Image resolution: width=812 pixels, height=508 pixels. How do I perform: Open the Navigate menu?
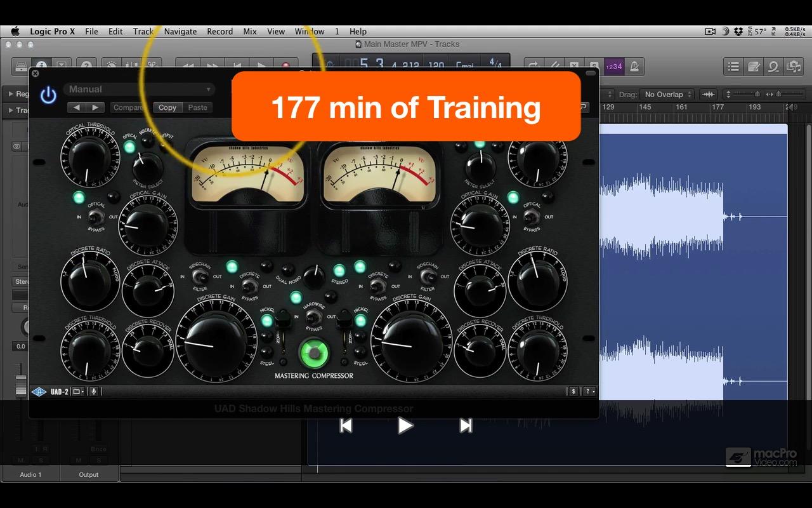180,31
